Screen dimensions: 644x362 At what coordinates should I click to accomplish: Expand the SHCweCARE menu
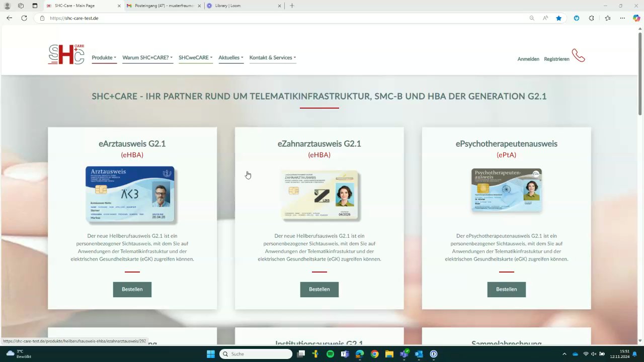pos(196,58)
